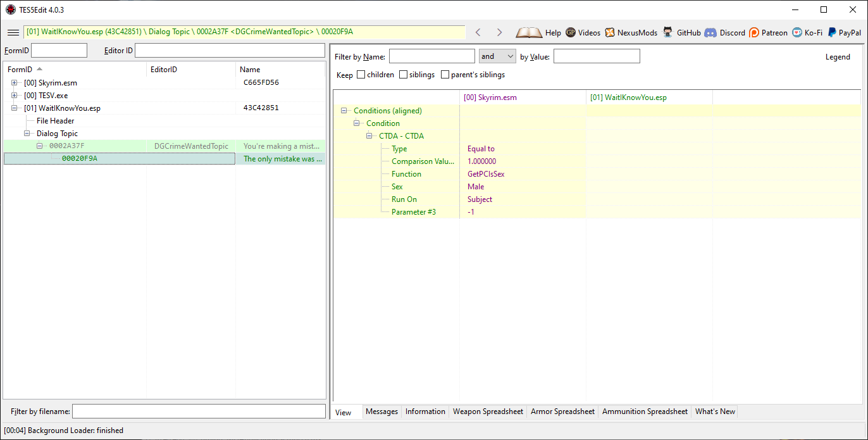Select the Type row value Equal to
Screen dimensions: 868x440
[523, 149]
